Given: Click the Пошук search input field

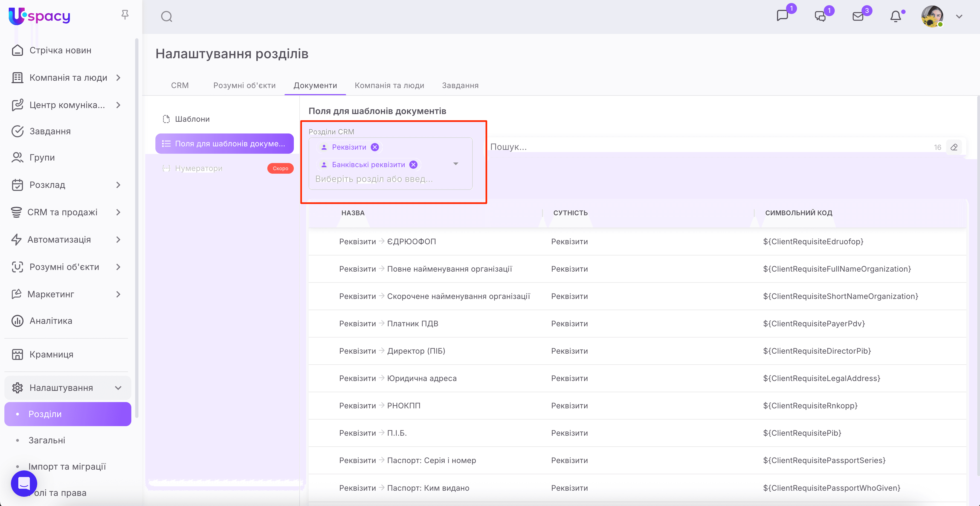Looking at the screenshot, I should [704, 147].
